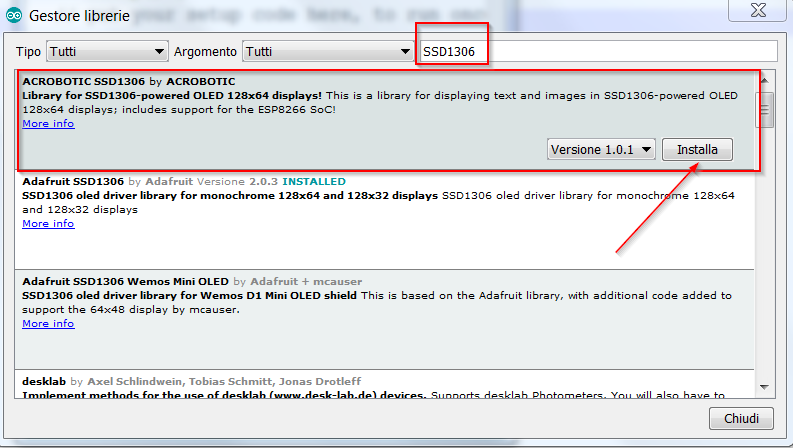Click the scrollbar up arrow
Image resolution: width=793 pixels, height=448 pixels.
tap(764, 79)
